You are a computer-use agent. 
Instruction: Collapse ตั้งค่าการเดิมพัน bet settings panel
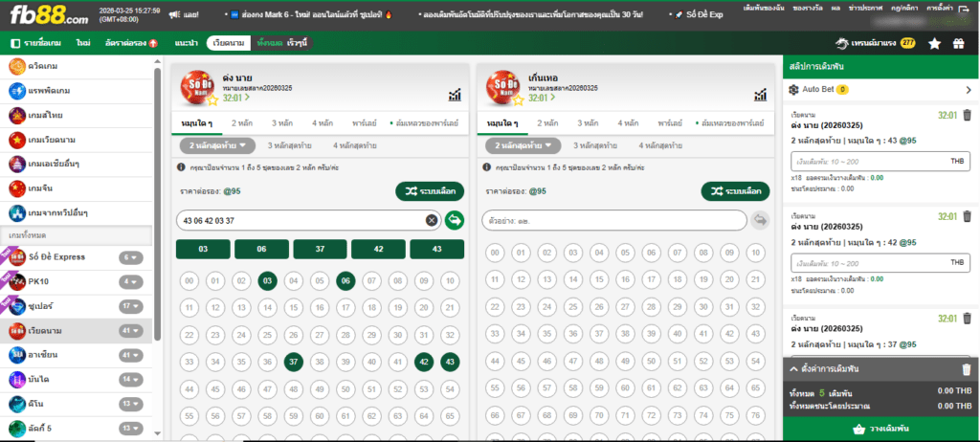794,369
